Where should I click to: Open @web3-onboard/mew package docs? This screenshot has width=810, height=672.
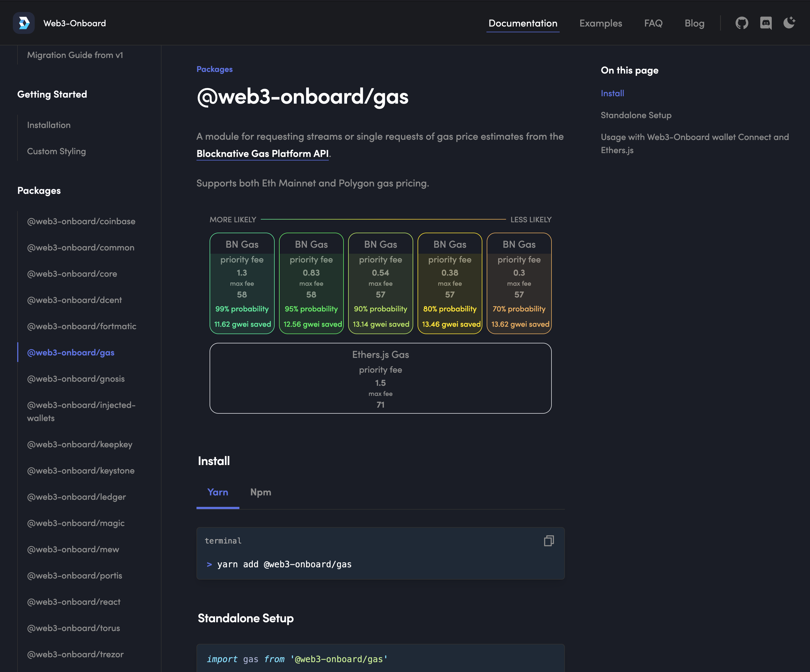[x=73, y=549]
